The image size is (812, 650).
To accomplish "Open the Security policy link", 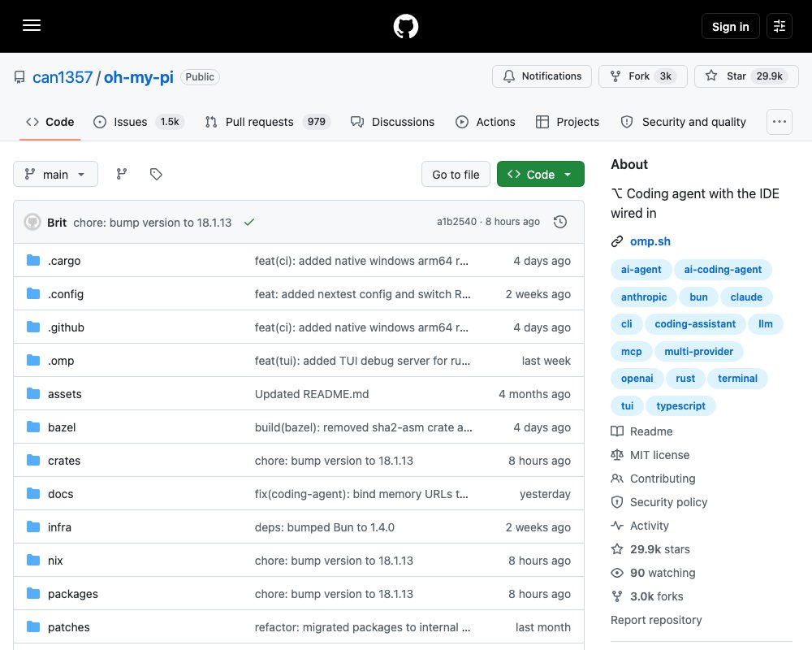I will click(659, 502).
